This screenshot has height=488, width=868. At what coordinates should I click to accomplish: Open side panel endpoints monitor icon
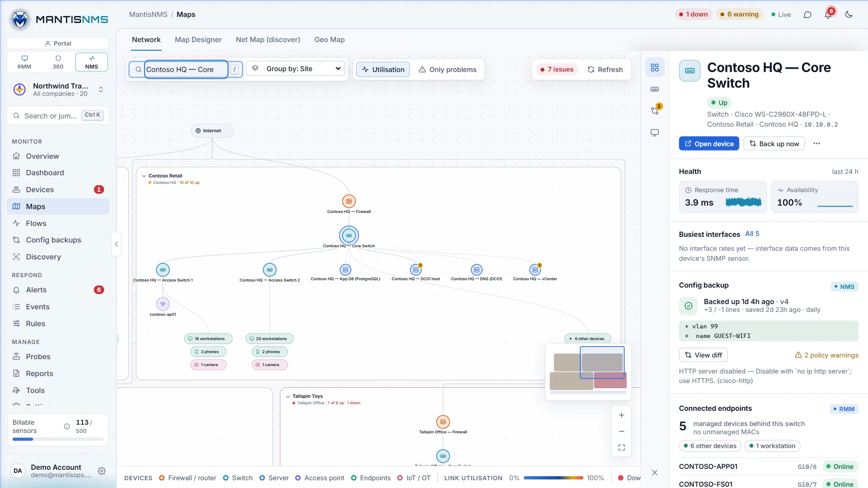pyautogui.click(x=654, y=132)
